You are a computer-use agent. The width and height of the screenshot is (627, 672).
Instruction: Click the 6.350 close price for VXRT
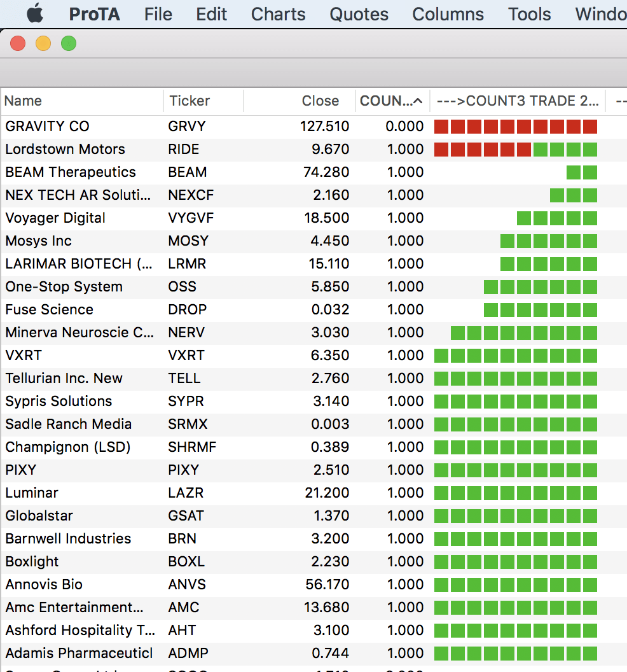tap(330, 356)
